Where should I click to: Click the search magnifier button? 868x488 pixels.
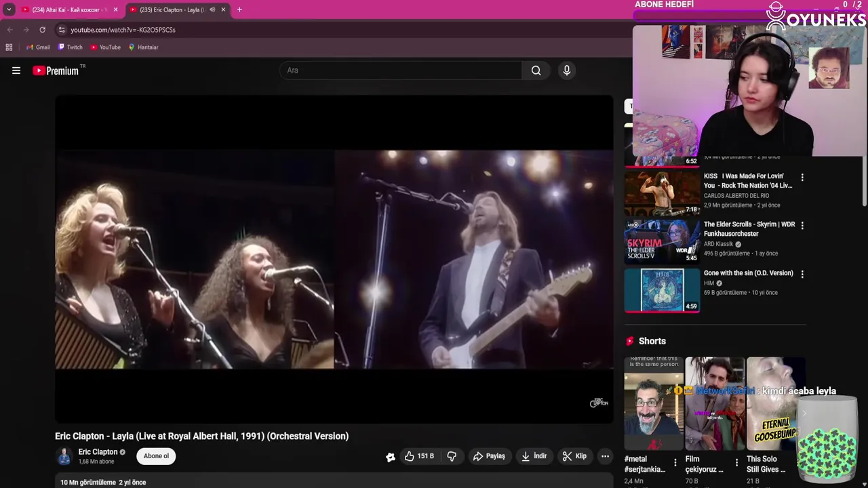pyautogui.click(x=536, y=70)
